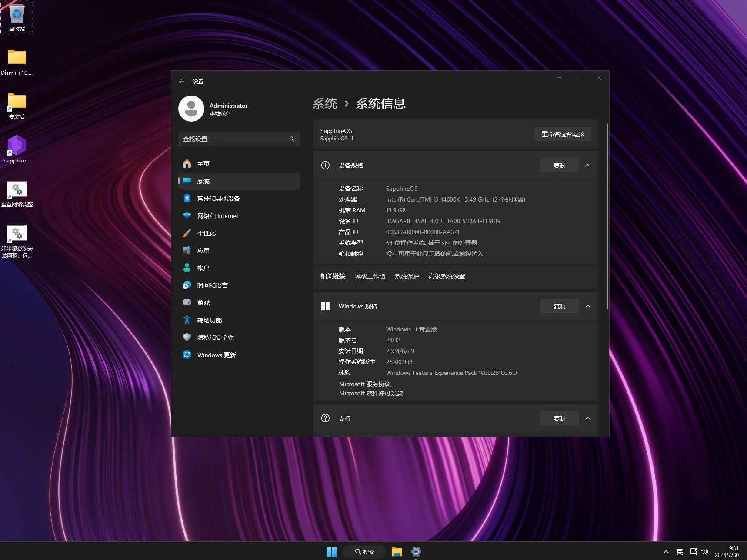Image resolution: width=747 pixels, height=560 pixels.
Task: Collapse the 支持 section
Action: pyautogui.click(x=588, y=418)
